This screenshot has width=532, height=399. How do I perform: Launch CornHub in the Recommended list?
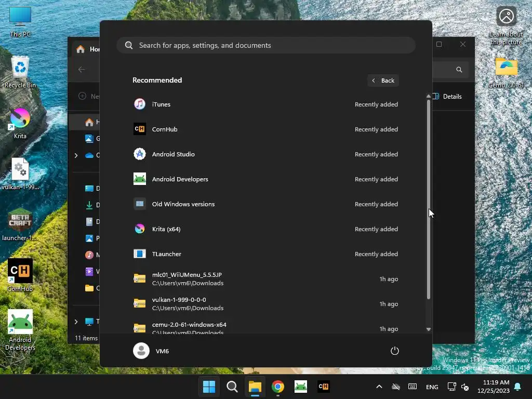265,129
